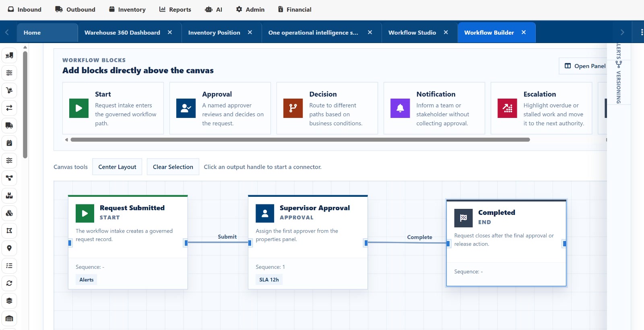Click the transfer arrows sidebar icon
The width and height of the screenshot is (644, 330).
9,108
